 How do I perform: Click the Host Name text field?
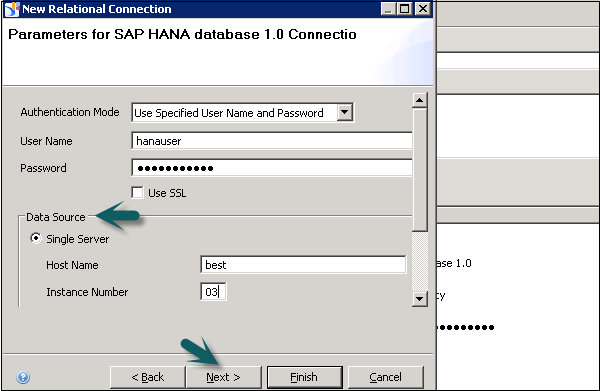(x=303, y=265)
